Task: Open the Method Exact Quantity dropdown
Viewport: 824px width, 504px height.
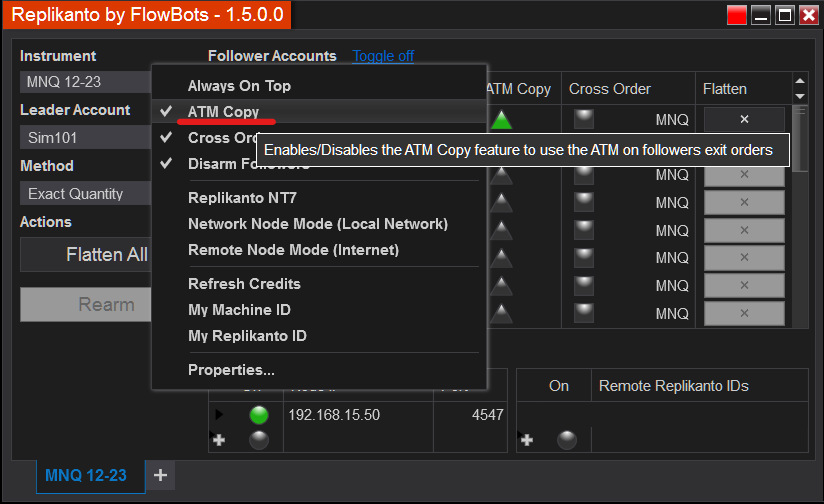Action: [86, 194]
